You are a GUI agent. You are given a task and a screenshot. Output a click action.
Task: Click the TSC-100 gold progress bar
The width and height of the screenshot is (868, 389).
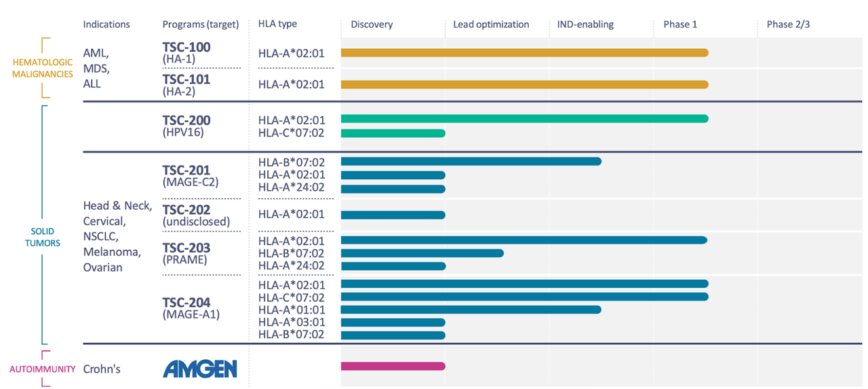tap(524, 52)
